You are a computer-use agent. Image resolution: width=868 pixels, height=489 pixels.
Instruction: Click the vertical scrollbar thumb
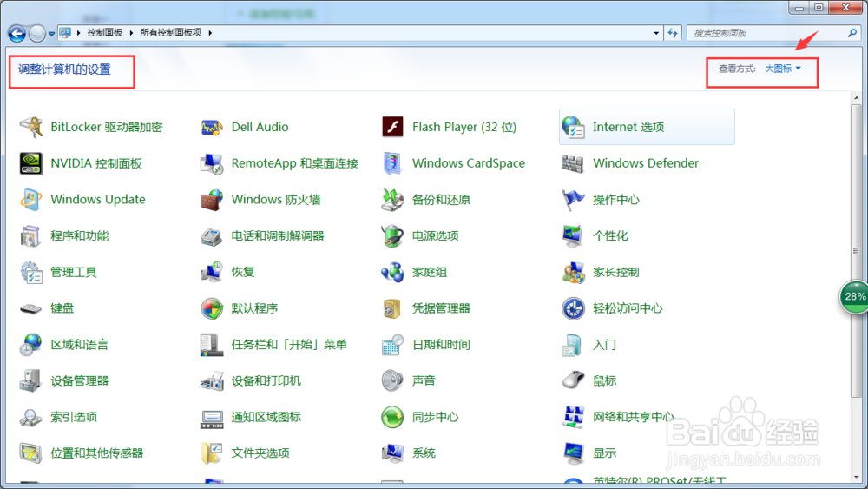[857, 250]
